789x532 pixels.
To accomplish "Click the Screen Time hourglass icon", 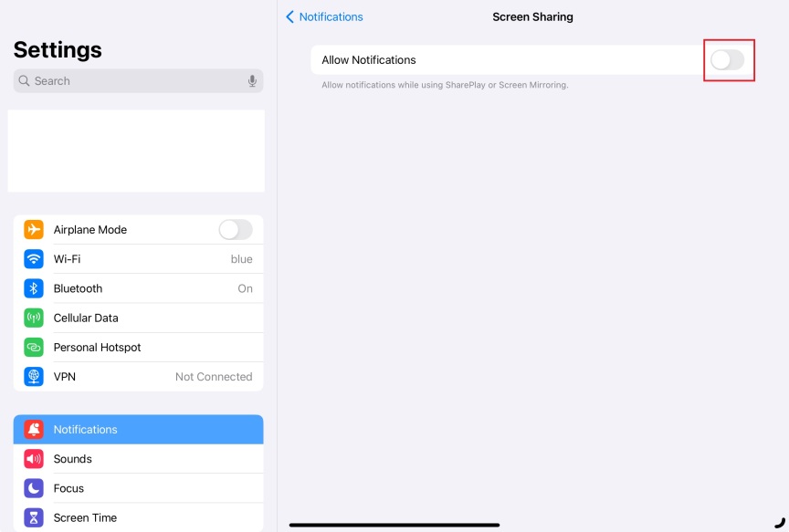I will click(34, 517).
